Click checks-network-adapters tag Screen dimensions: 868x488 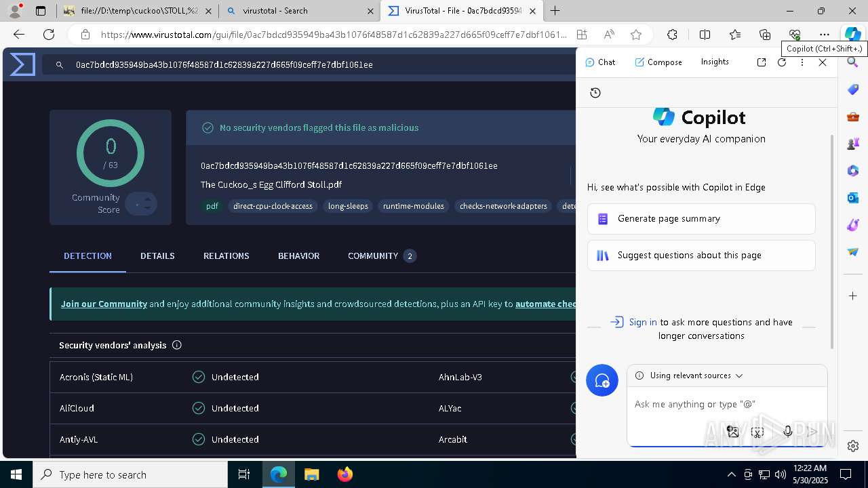503,206
